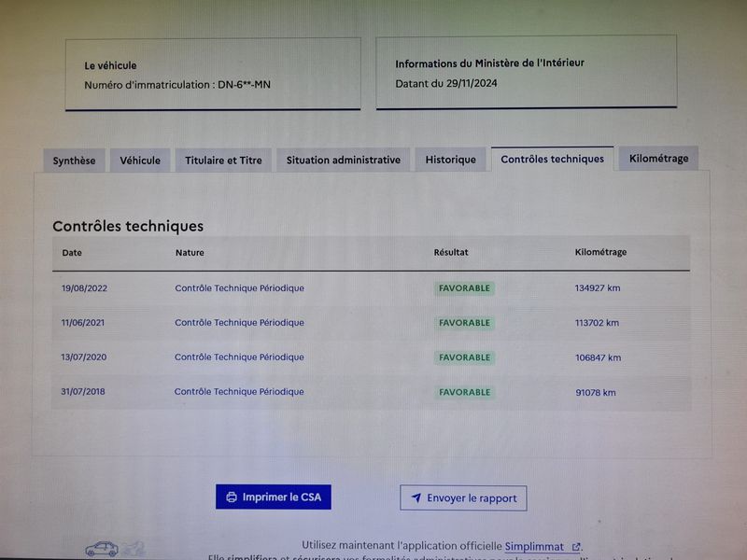Click the FAVORABLE badge for 11/06/2021

click(x=464, y=323)
